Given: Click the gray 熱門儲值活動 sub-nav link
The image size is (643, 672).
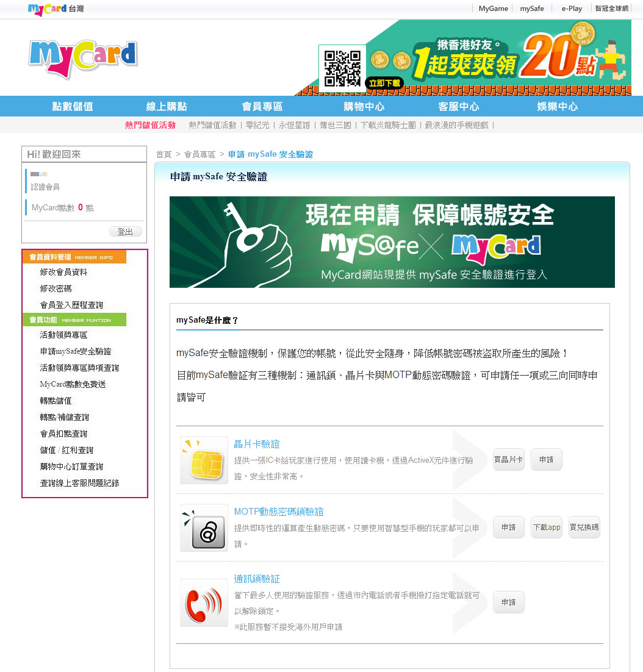Looking at the screenshot, I should click(x=212, y=125).
